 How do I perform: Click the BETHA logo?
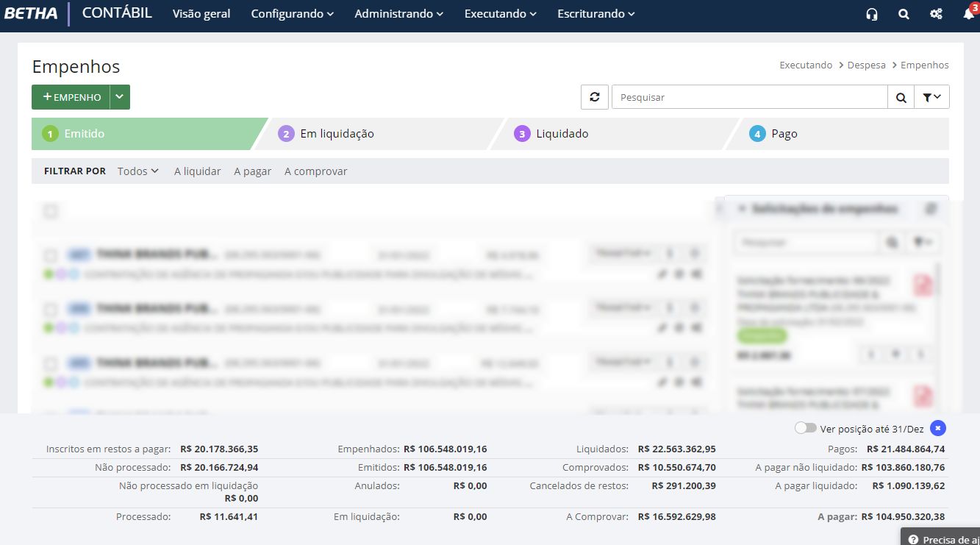pos(31,14)
